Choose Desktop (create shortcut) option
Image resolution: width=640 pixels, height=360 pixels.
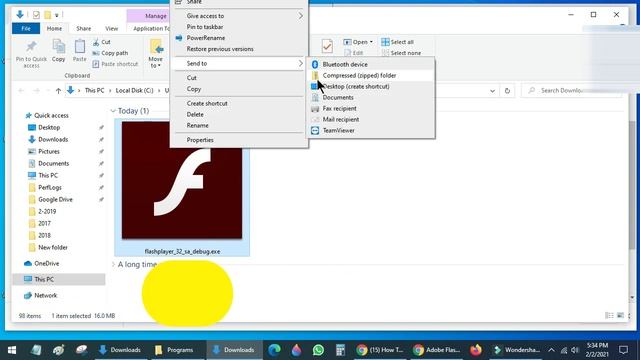point(371,87)
